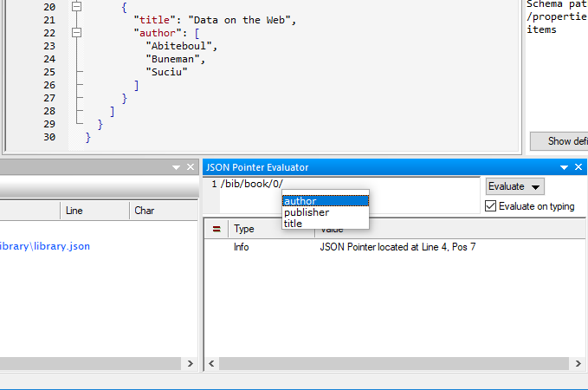Click "Data on the Web" string value

tap(239, 20)
